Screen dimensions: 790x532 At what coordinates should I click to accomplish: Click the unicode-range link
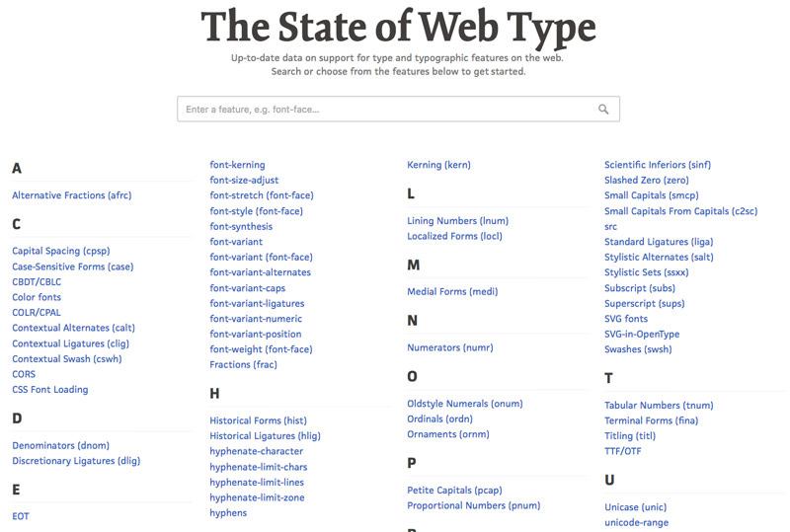pos(638,522)
